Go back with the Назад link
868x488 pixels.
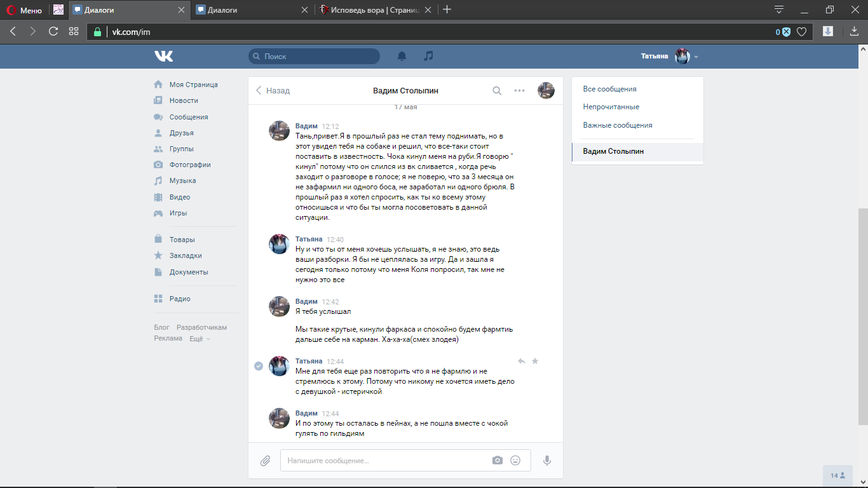click(273, 90)
